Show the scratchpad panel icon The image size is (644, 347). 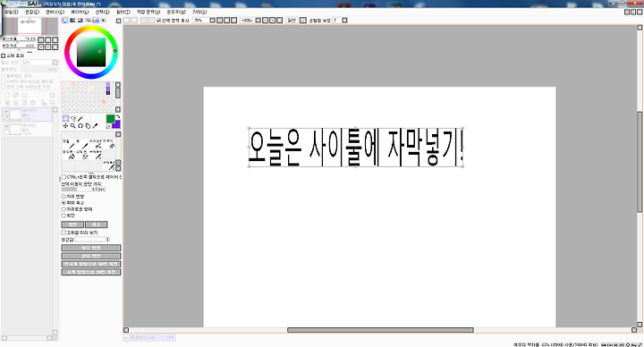pos(104,20)
